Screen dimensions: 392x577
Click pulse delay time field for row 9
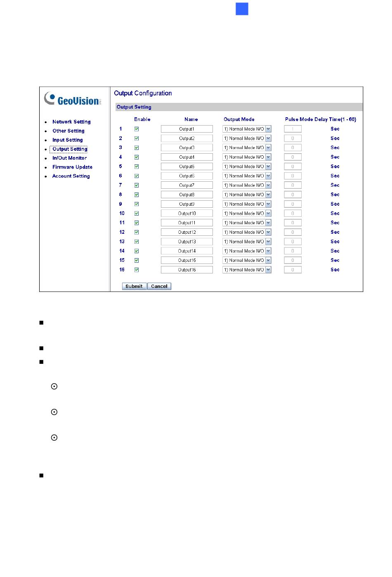click(x=293, y=204)
